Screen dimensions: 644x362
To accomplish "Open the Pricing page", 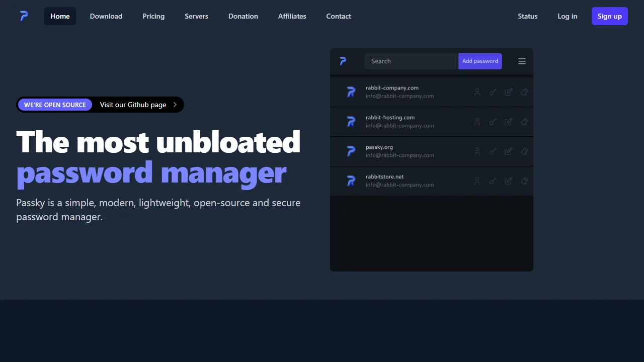I will pyautogui.click(x=153, y=16).
